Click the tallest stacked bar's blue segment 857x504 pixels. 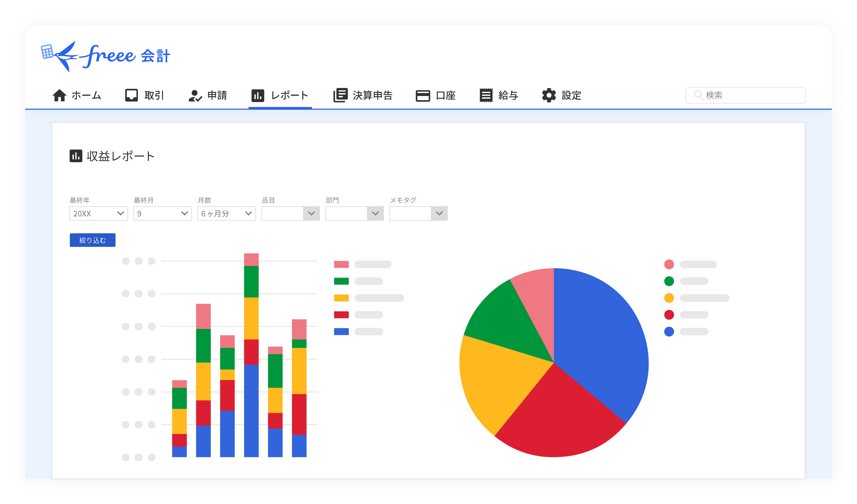[251, 411]
